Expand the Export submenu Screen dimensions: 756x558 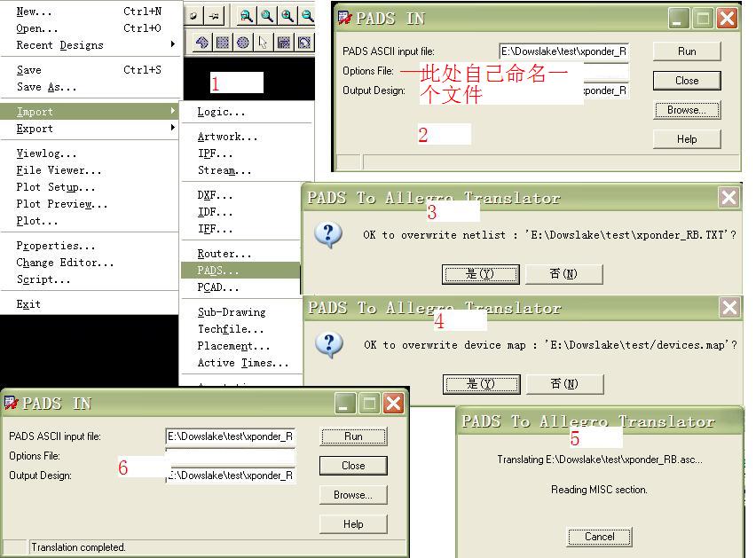(91, 128)
